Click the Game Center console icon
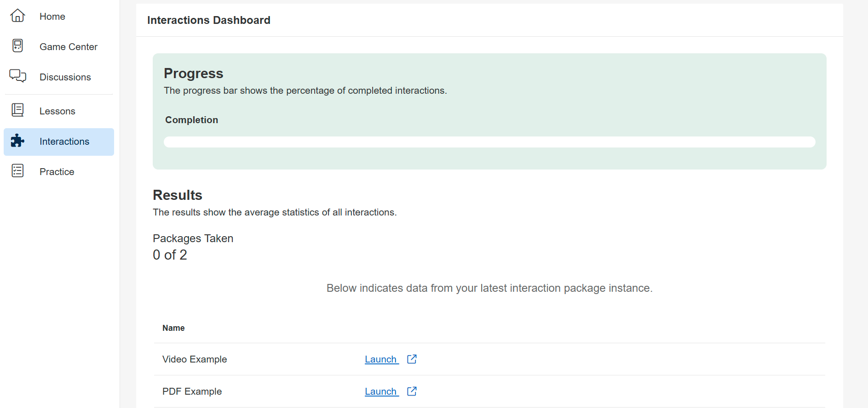Screen dimensions: 868x408 [x=17, y=46]
